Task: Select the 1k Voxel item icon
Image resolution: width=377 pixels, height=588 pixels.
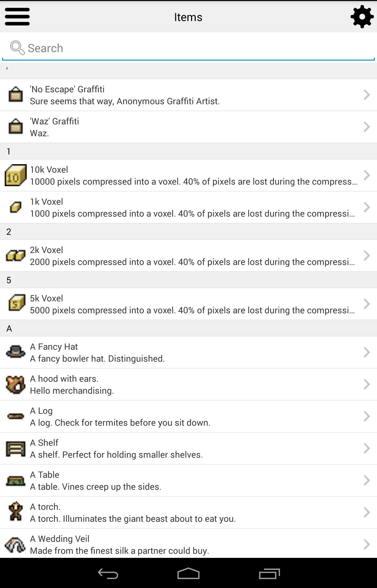Action: click(15, 207)
